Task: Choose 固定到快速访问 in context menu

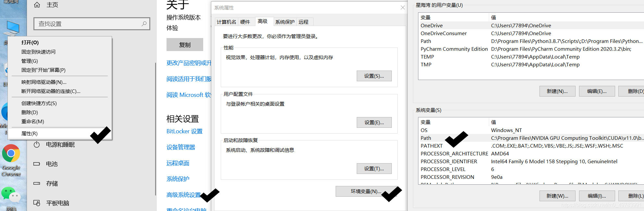Action: click(x=60, y=52)
